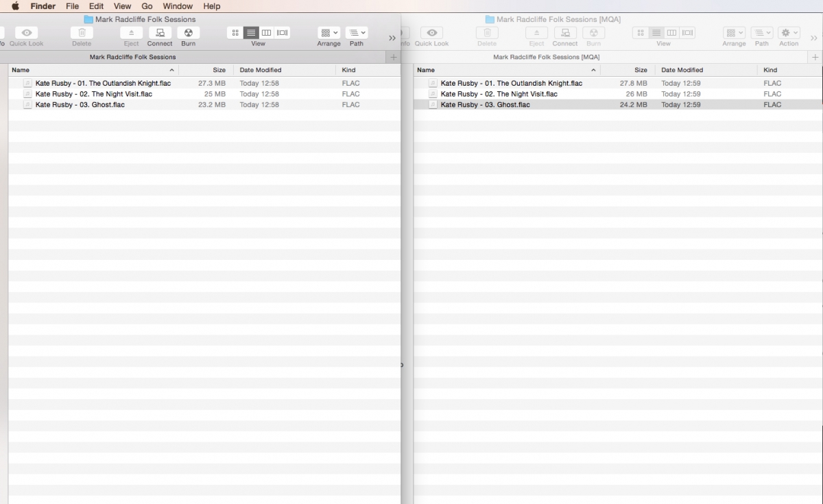Show toolbar overflow chevrons in MQA window
Viewport: 823px width, 504px height.
(x=814, y=38)
